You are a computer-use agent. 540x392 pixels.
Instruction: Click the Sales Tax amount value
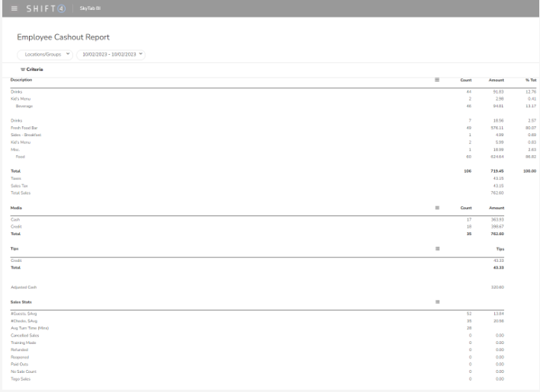(x=500, y=185)
